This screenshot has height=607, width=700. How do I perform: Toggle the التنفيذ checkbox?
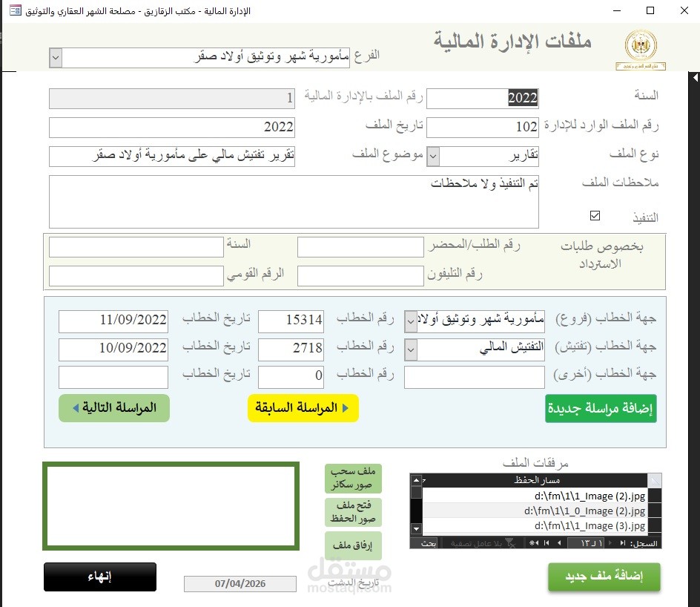click(595, 216)
